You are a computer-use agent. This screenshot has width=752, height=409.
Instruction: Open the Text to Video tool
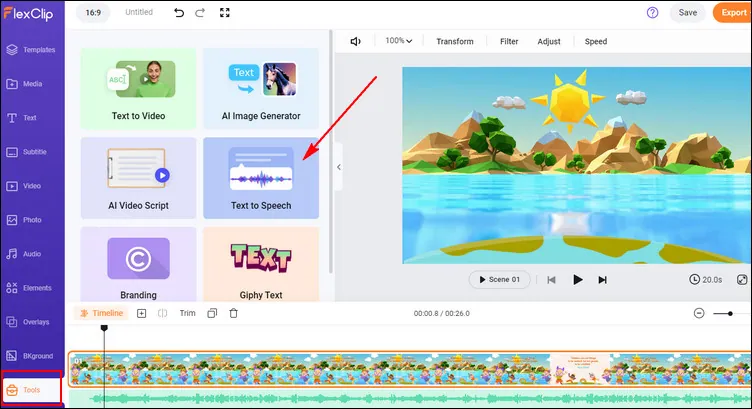coord(138,88)
